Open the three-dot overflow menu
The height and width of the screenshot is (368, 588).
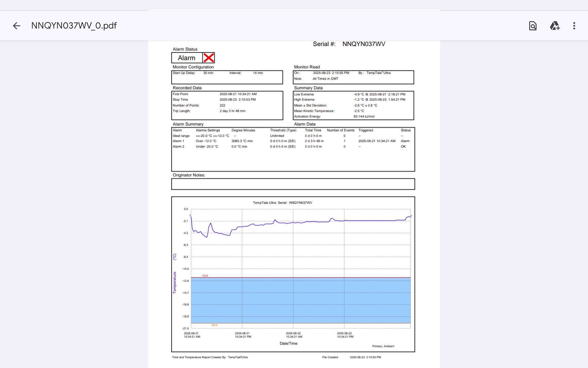[574, 26]
